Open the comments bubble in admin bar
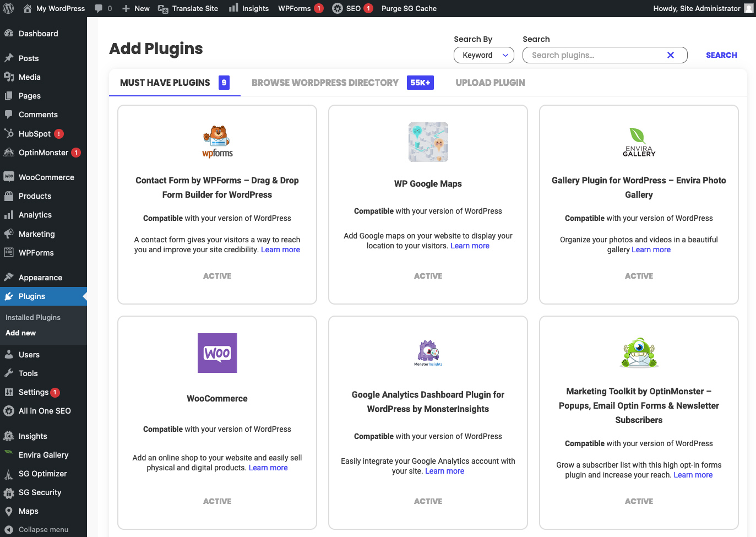The height and width of the screenshot is (537, 756). click(99, 8)
